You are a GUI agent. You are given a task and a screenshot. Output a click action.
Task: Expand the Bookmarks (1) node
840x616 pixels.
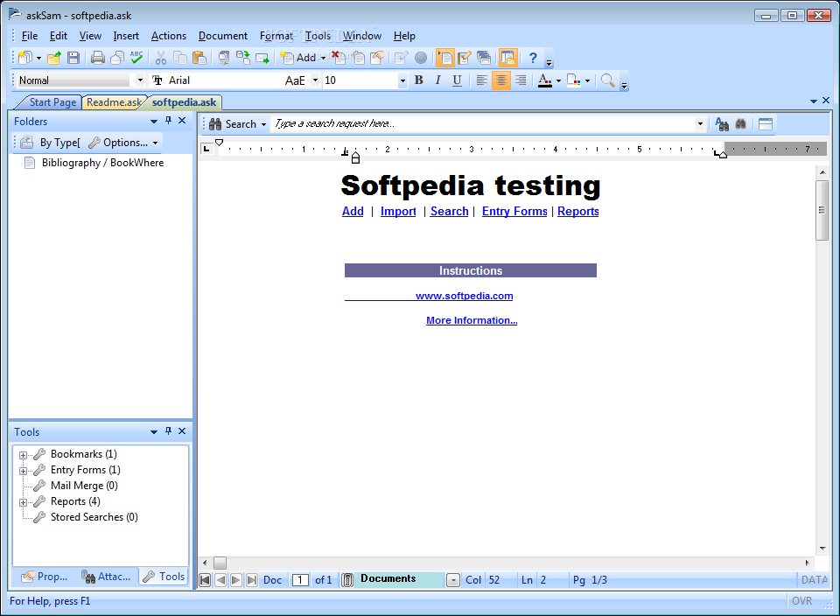(x=23, y=455)
